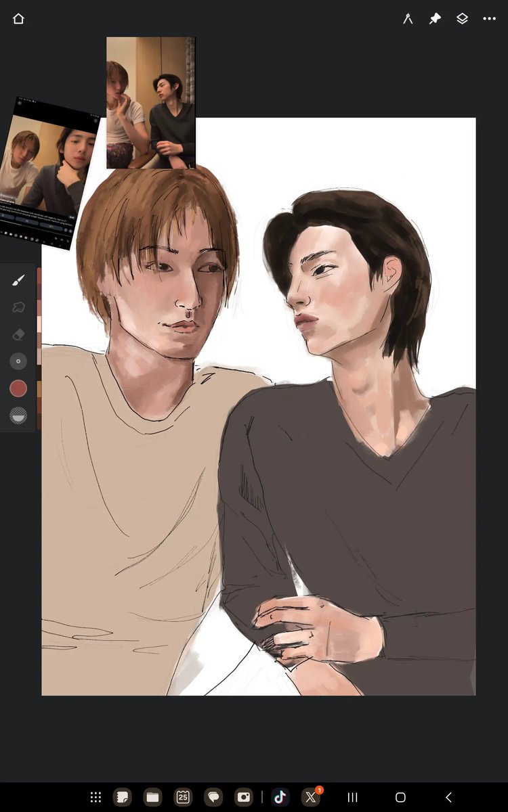Pick the lightest peach swatch in color history
Image resolution: width=508 pixels, height=812 pixels.
tap(39, 324)
